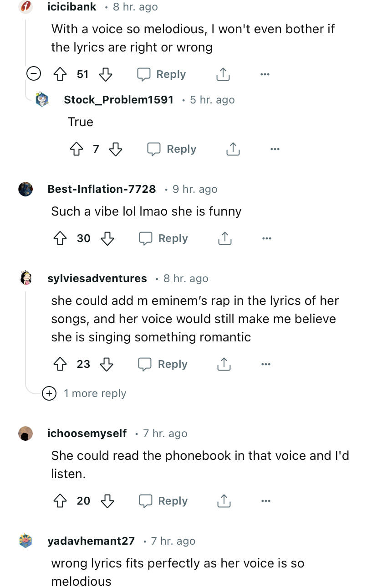Share Best-Inflation-7728's comment

tap(224, 238)
